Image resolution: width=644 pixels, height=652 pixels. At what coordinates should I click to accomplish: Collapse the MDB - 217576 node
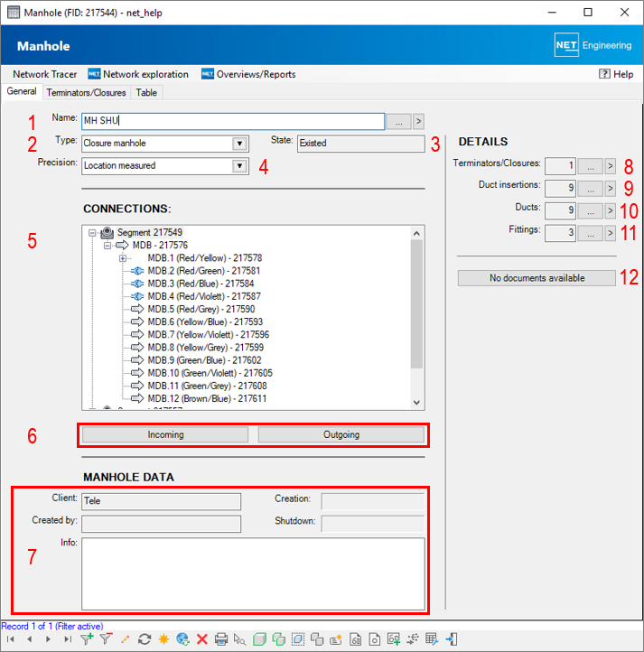coord(107,245)
